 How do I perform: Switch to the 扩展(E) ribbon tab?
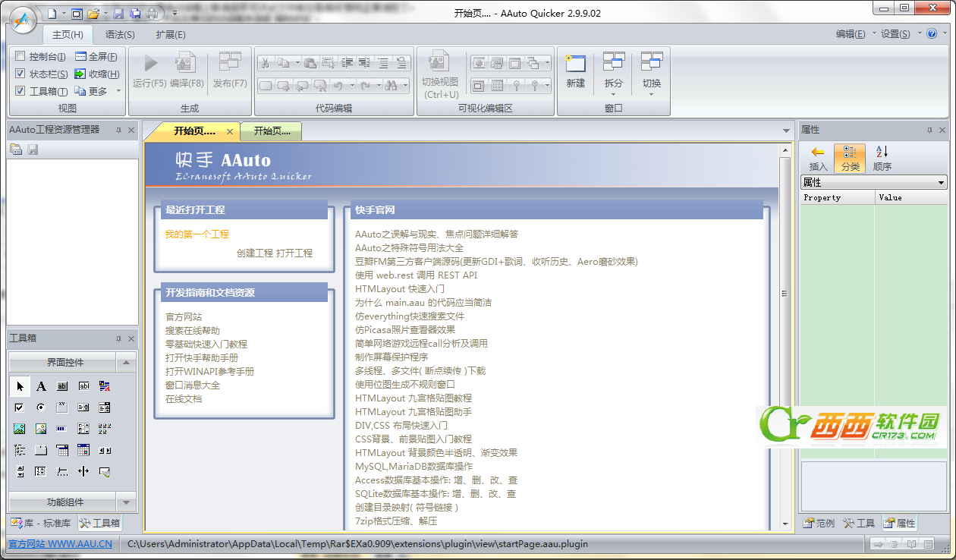coord(171,35)
